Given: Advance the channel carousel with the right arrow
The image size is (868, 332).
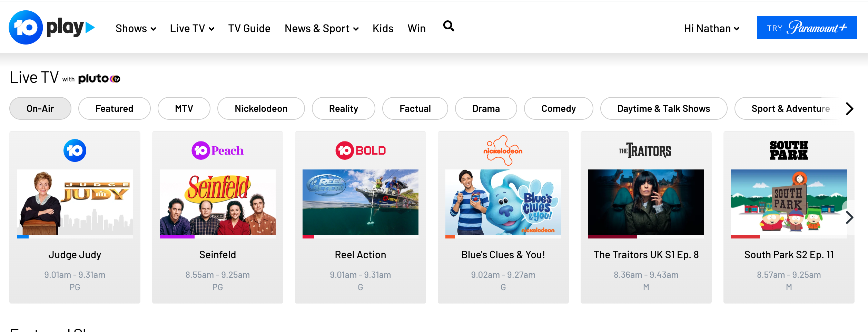Looking at the screenshot, I should tap(850, 217).
